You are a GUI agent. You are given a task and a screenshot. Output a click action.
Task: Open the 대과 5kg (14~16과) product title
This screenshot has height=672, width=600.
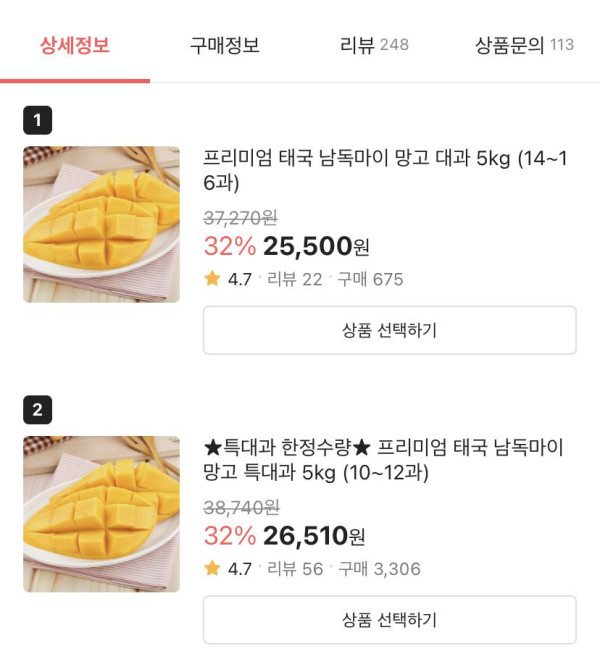pyautogui.click(x=385, y=171)
